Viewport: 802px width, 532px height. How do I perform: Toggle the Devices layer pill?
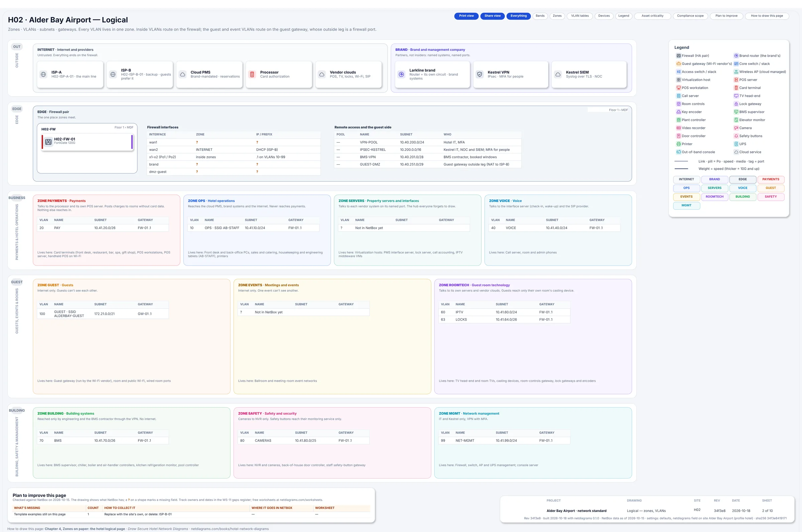(x=604, y=16)
